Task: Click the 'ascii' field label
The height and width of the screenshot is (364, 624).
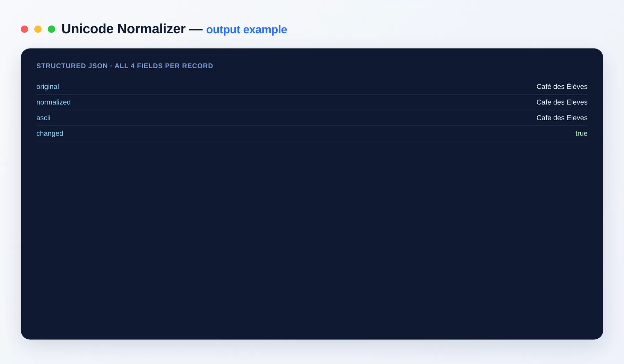Action: click(43, 118)
